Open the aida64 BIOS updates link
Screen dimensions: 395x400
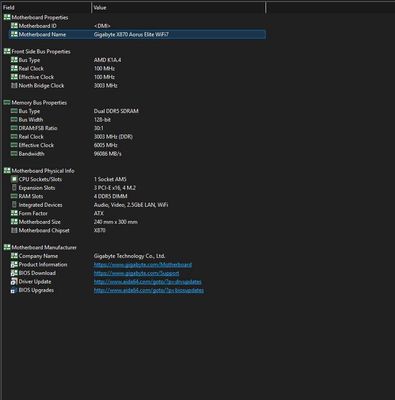(x=149, y=290)
